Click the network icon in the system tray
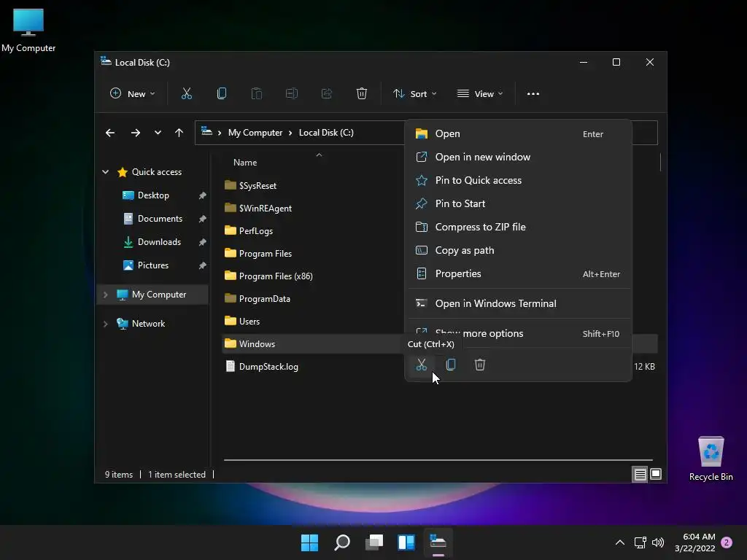This screenshot has height=560, width=747. click(640, 542)
